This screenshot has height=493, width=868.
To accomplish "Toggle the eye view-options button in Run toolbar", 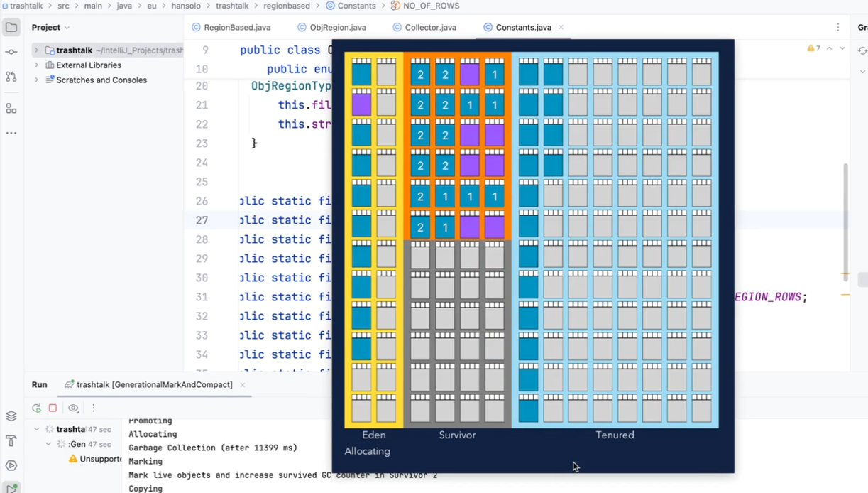I will tap(73, 408).
